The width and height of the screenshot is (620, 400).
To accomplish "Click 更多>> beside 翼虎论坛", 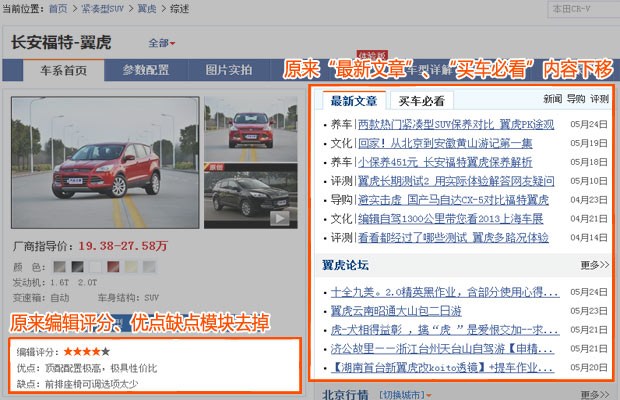I will click(595, 265).
